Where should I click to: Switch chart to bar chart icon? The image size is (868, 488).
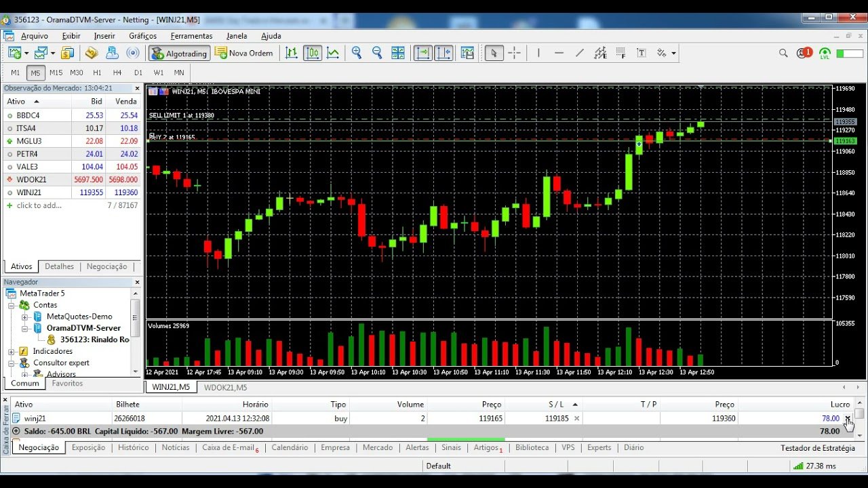pos(292,53)
